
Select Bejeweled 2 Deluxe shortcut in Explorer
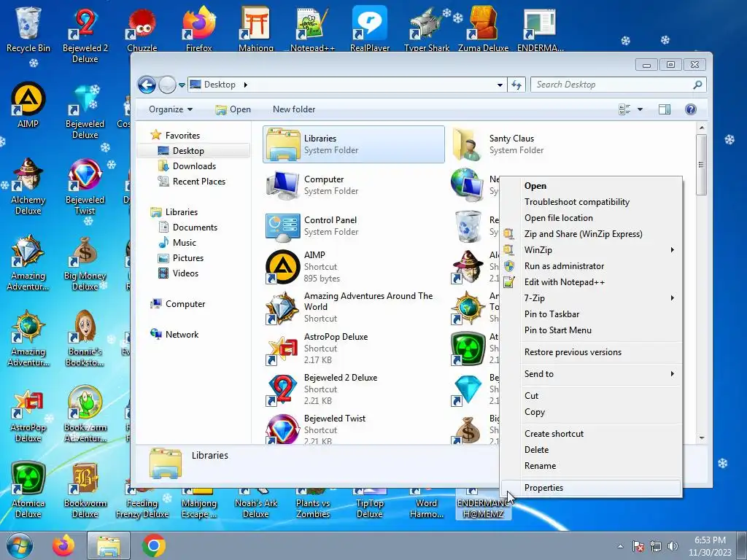pos(354,389)
